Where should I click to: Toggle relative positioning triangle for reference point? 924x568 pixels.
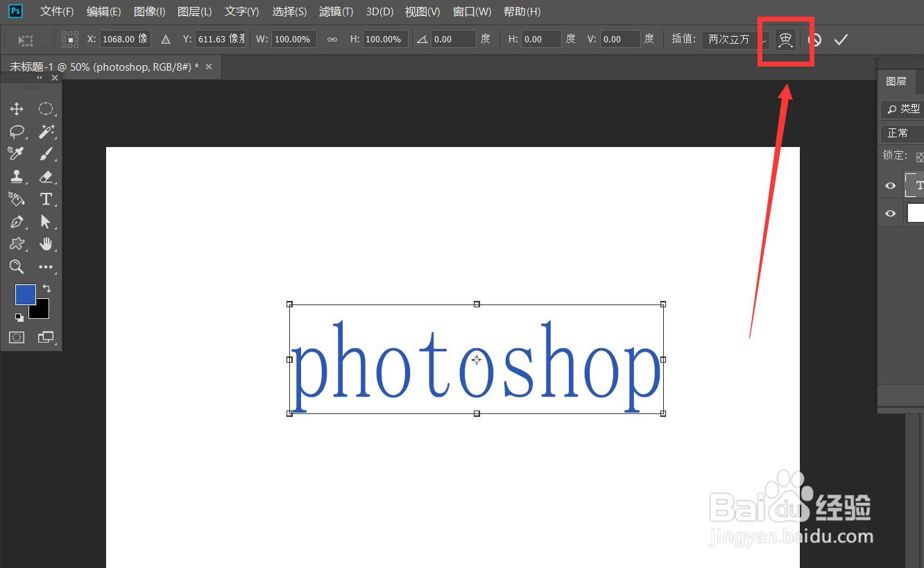166,40
